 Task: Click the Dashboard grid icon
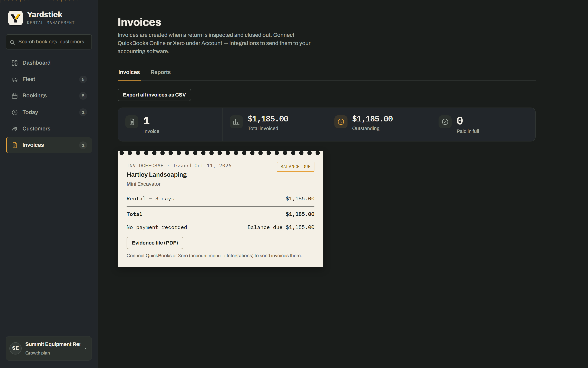tap(14, 63)
